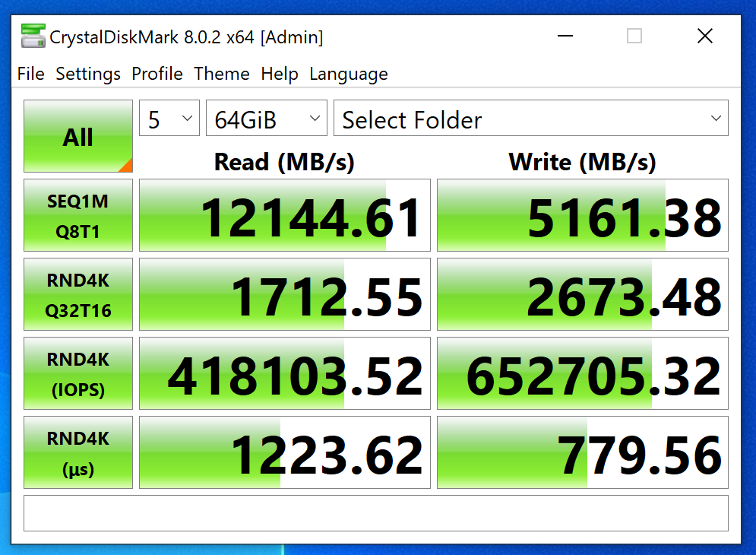The image size is (756, 555).
Task: Open the Settings menu
Action: pos(88,74)
